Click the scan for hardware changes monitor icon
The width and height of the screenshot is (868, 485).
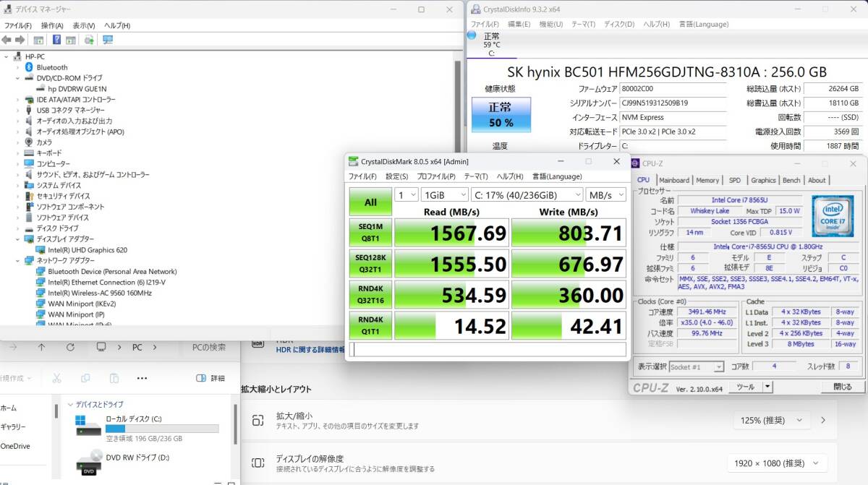tap(108, 40)
